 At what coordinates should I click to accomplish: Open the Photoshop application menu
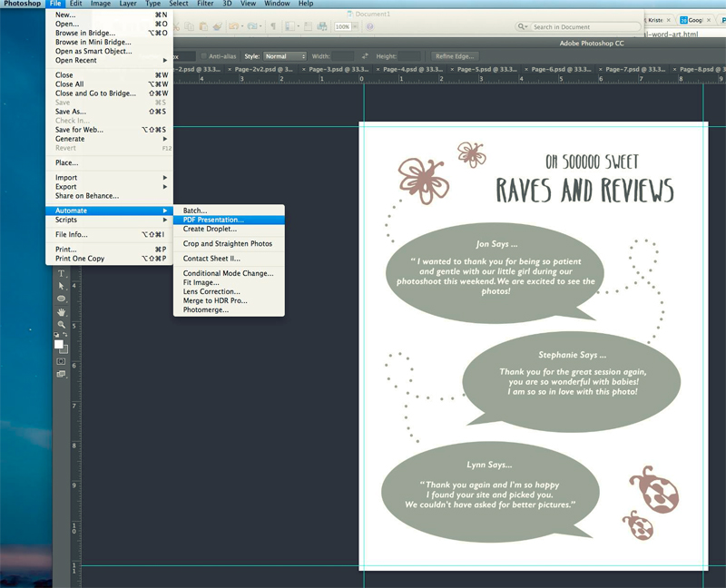tap(22, 4)
